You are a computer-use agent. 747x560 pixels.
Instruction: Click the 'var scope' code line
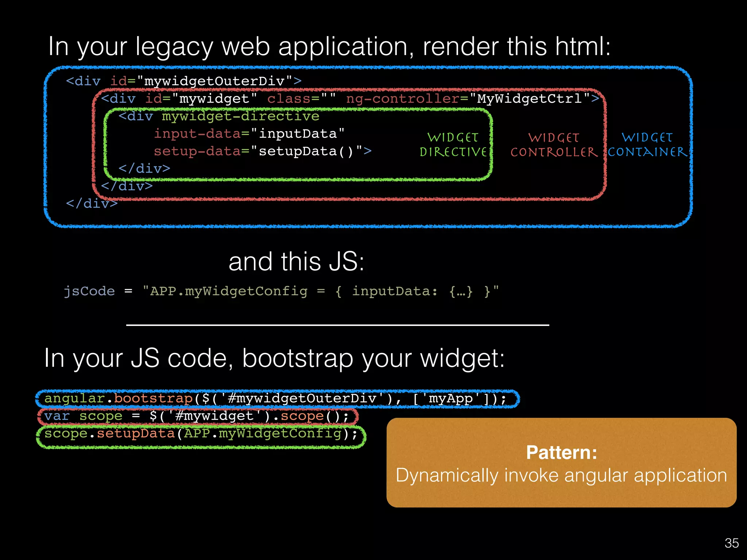tap(196, 416)
